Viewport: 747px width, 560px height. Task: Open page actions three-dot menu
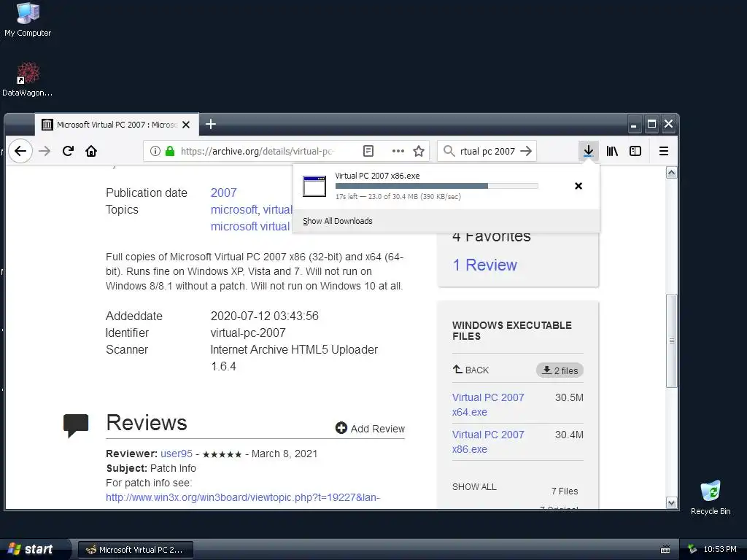398,151
